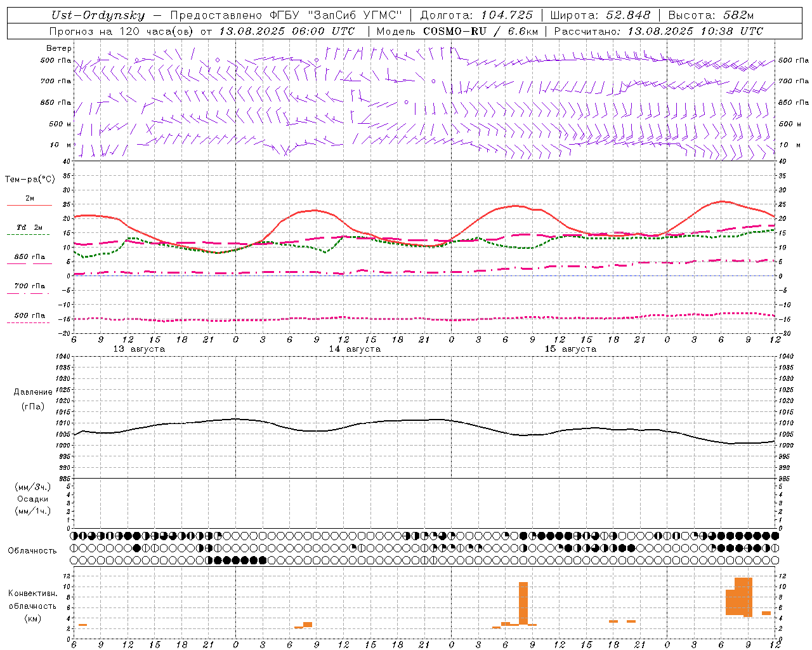The height and width of the screenshot is (650, 812).
Task: Click the '14 августа' date label
Action: point(355,349)
